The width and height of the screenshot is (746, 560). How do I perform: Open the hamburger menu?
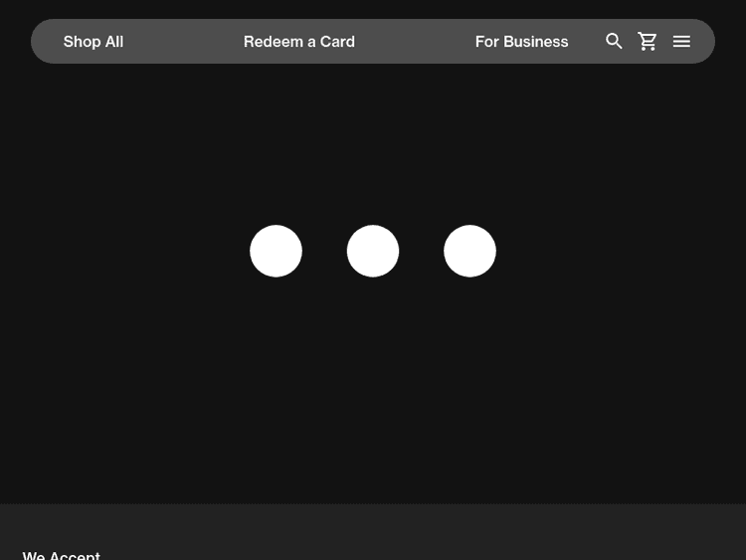click(681, 41)
